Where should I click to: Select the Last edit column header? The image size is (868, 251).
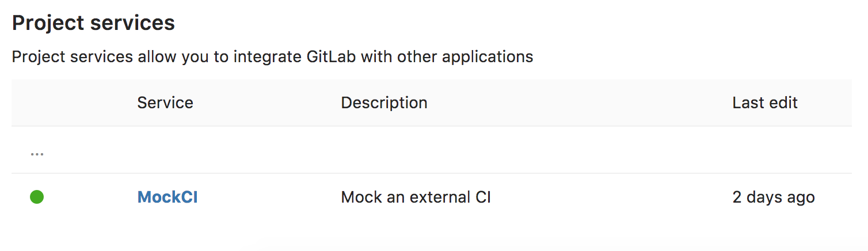pyautogui.click(x=765, y=102)
